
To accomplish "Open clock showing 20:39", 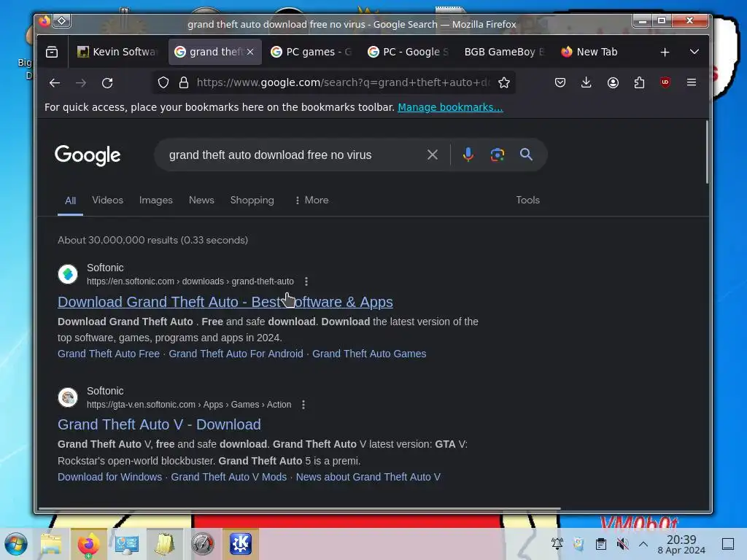I will [x=681, y=544].
